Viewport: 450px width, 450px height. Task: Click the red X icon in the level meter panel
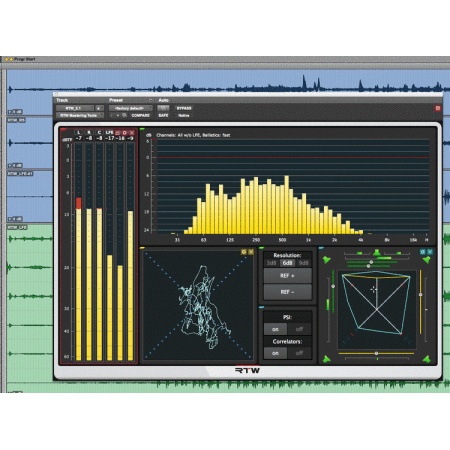pyautogui.click(x=132, y=133)
